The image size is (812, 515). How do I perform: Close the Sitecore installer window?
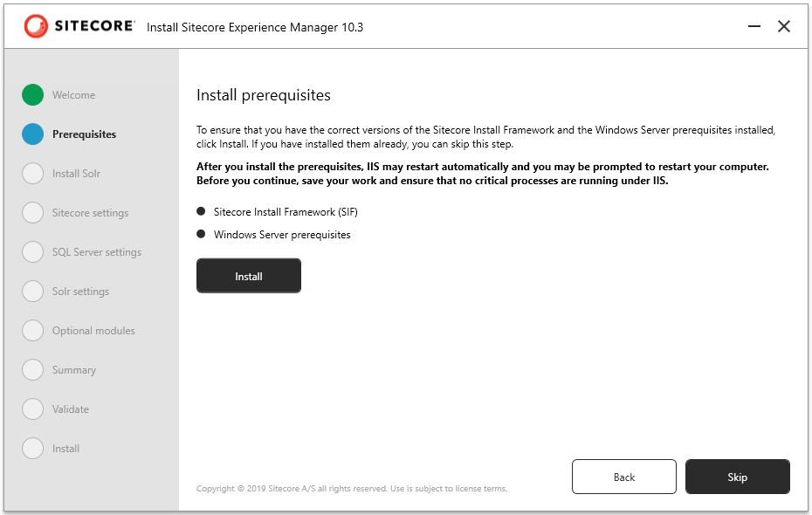tap(784, 27)
